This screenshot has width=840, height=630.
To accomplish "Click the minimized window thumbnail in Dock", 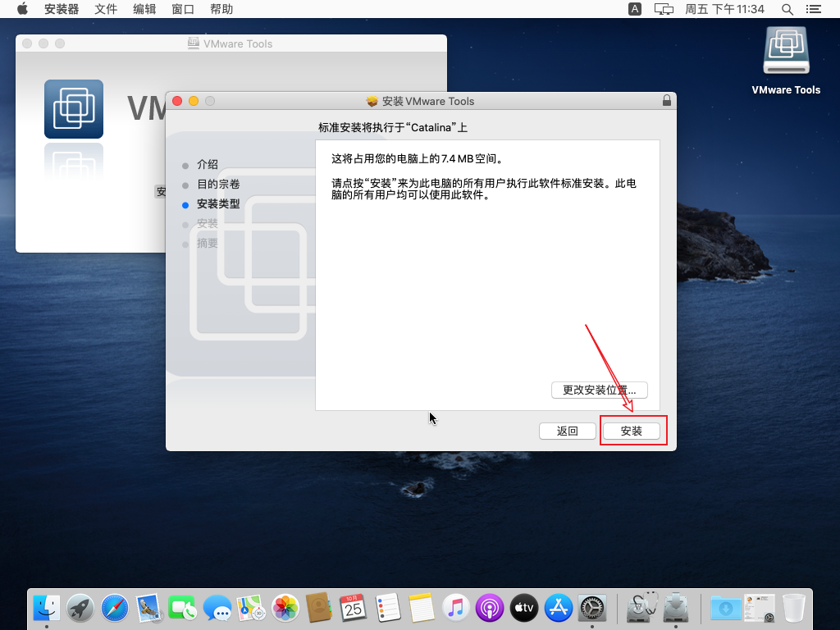I will click(760, 608).
